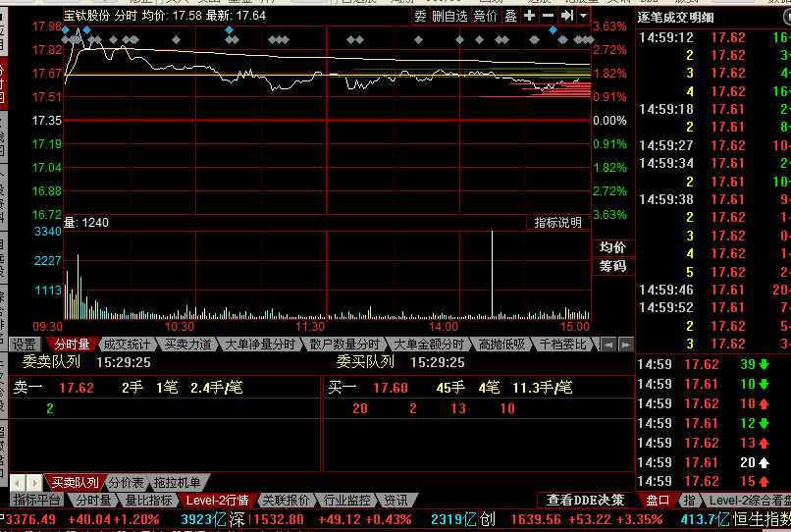
Task: Click the 逐笔成交明细 panel header
Action: 675,18
